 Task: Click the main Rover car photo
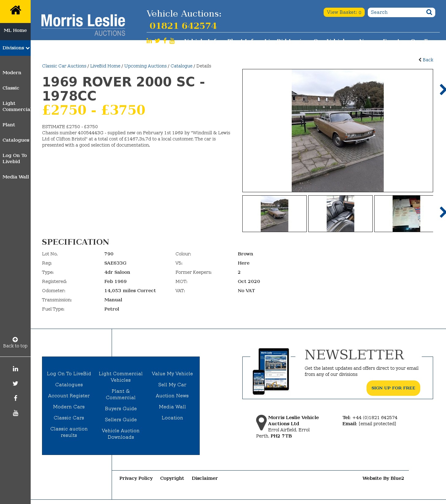tap(338, 131)
